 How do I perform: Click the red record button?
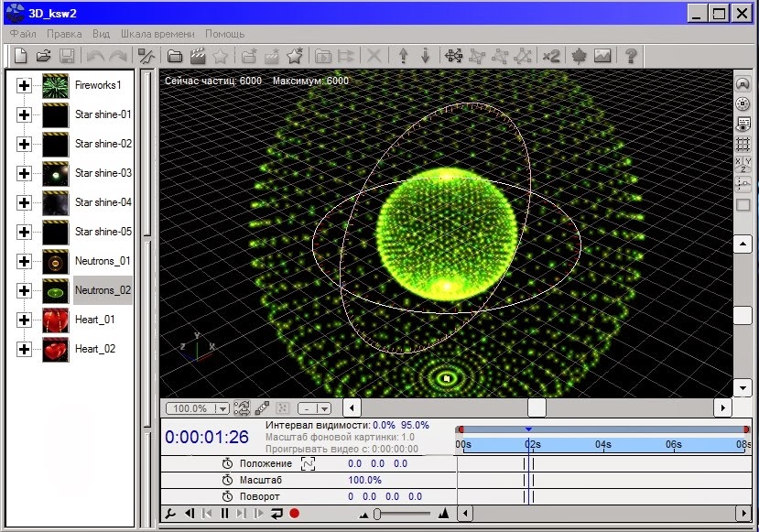coord(294,513)
